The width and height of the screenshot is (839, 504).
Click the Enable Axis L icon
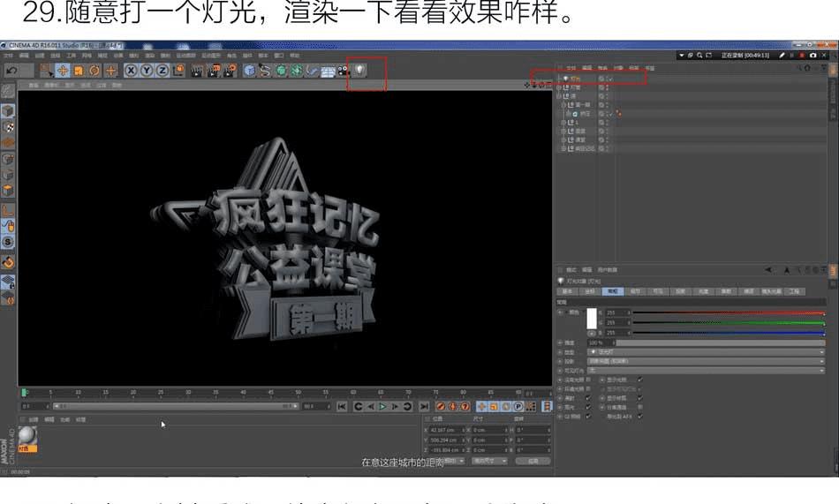pos(7,210)
